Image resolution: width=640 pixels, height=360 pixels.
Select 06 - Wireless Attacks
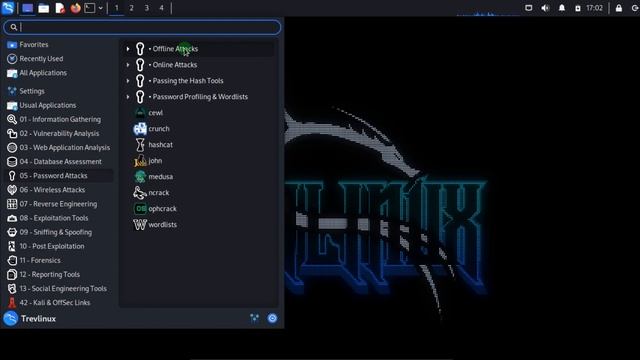[x=59, y=190]
